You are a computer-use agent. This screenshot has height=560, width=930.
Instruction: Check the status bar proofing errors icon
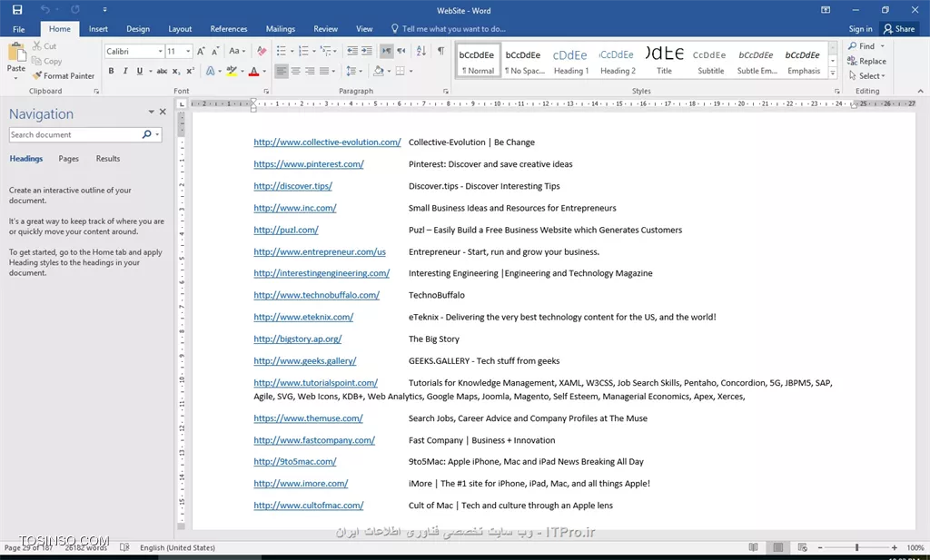click(x=124, y=547)
